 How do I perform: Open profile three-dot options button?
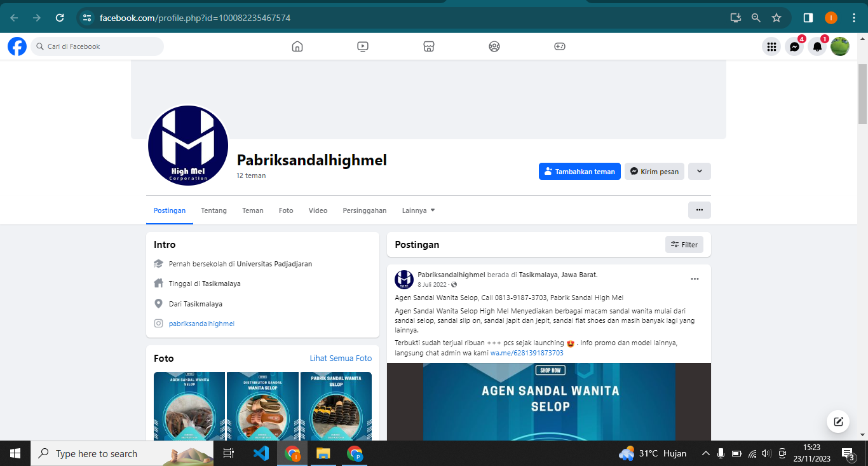coord(700,210)
